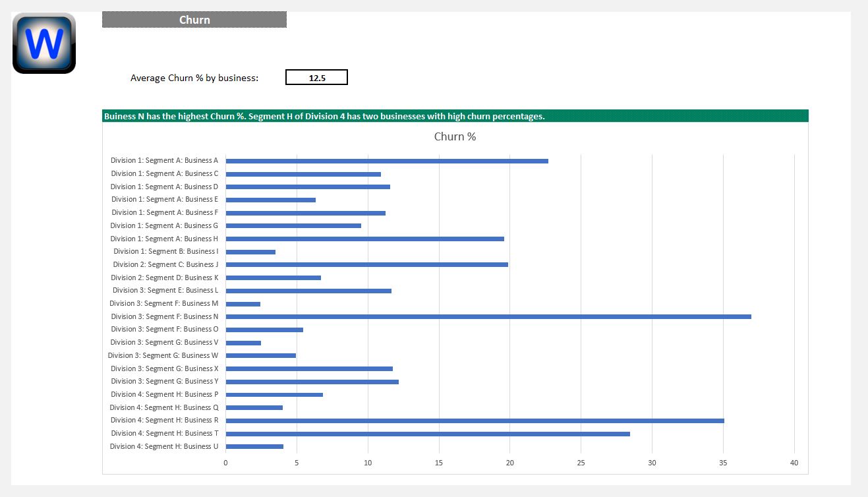The width and height of the screenshot is (868, 497).
Task: Click the Business H churn bar
Action: (364, 239)
